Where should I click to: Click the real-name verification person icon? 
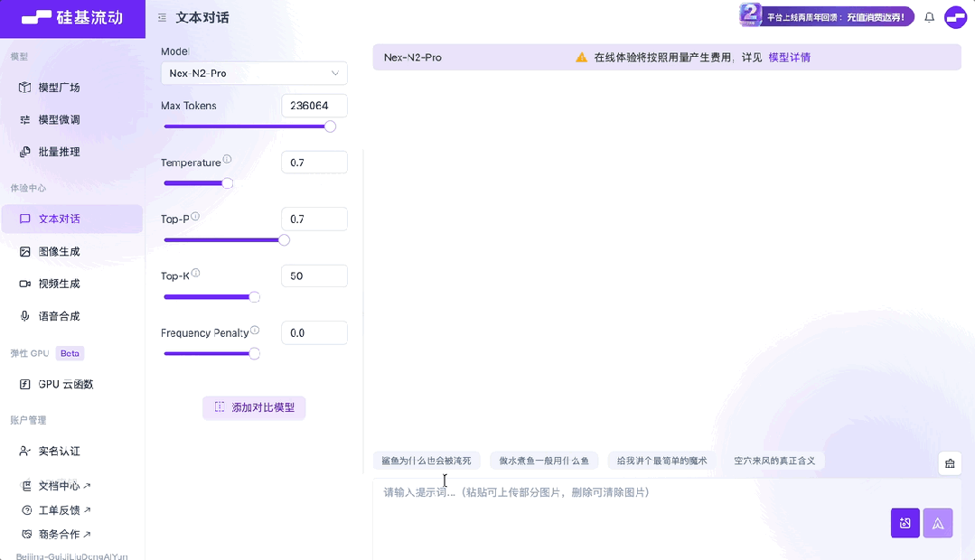tap(25, 452)
